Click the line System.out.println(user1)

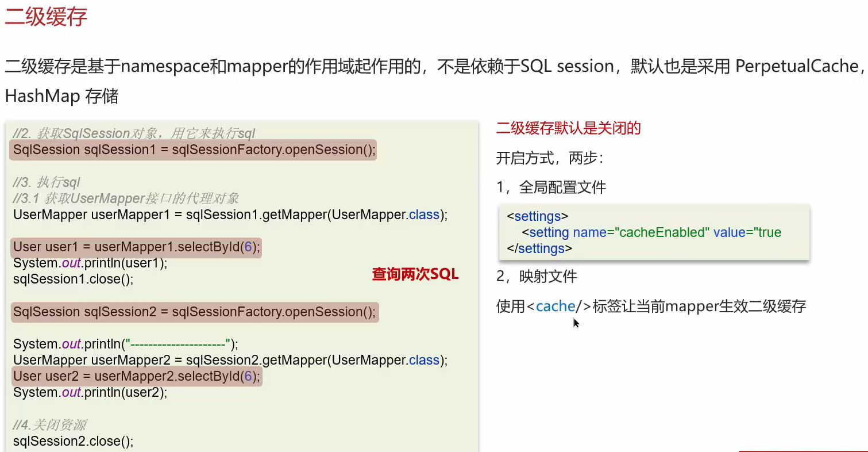click(90, 263)
